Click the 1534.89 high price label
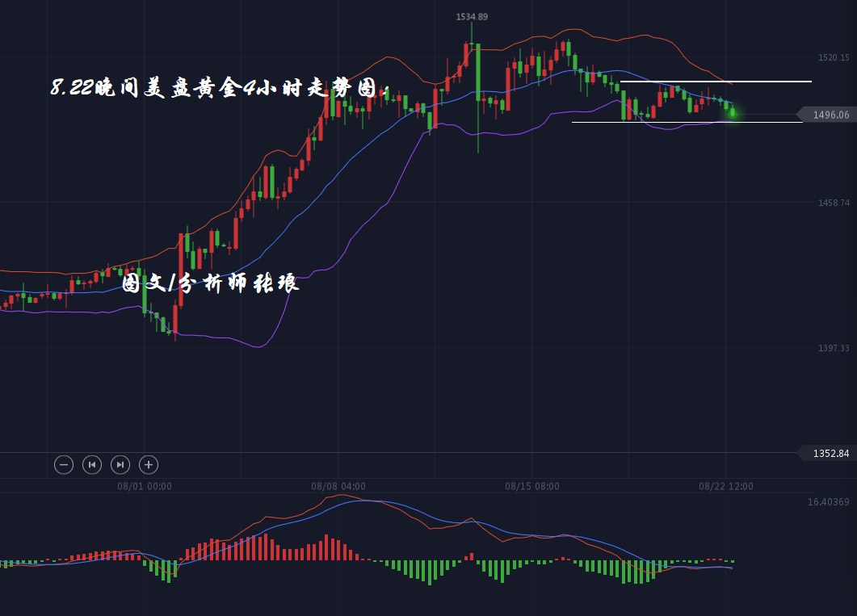 tap(472, 17)
